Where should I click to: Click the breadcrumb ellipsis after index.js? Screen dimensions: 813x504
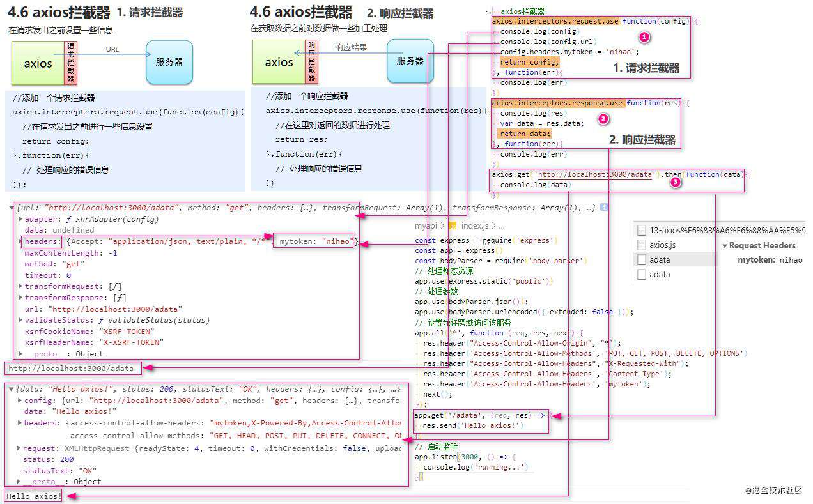click(502, 226)
